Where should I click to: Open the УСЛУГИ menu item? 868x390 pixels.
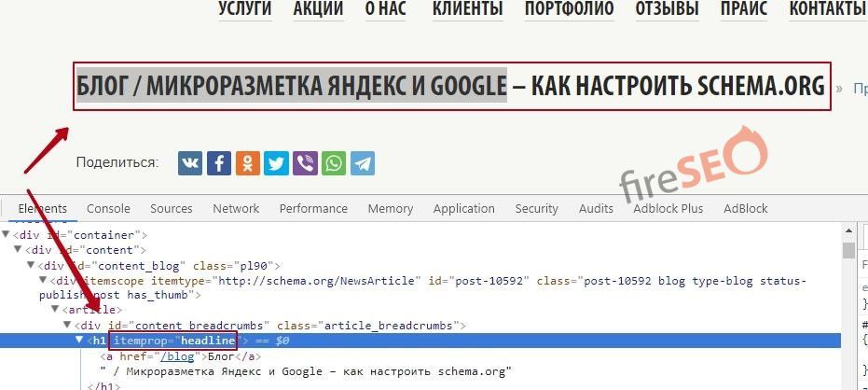[245, 9]
